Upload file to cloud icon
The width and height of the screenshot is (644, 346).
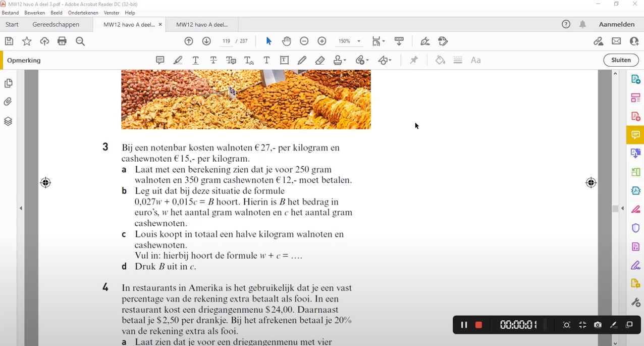click(x=44, y=41)
